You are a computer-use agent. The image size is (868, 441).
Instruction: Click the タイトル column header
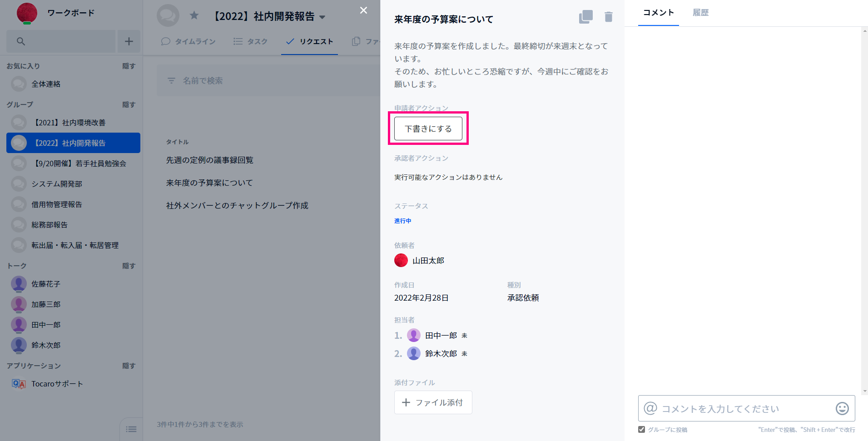(177, 142)
